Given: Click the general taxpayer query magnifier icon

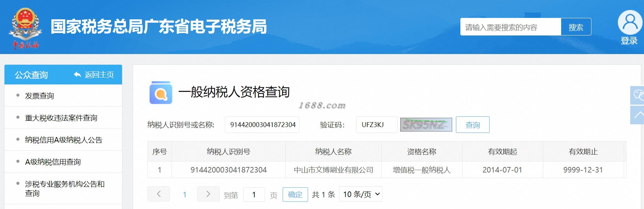Looking at the screenshot, I should point(161,93).
